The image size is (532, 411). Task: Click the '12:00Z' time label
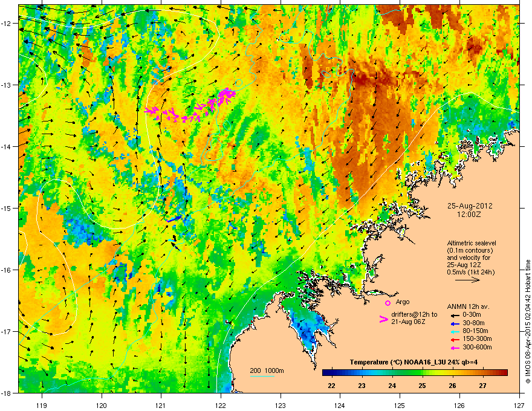(469, 215)
